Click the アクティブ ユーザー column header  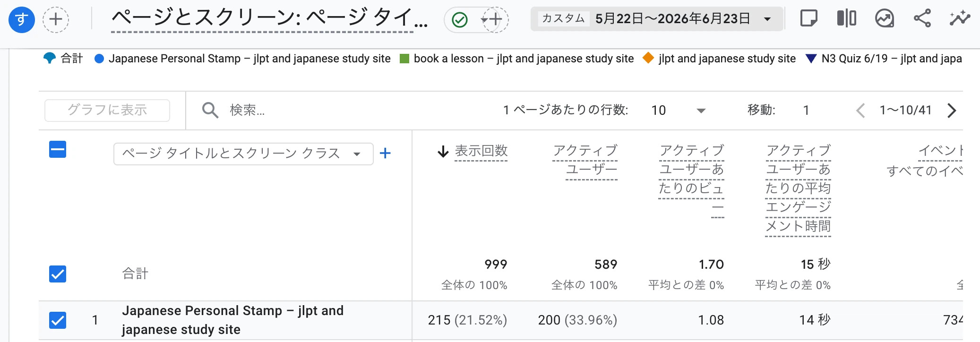click(585, 160)
